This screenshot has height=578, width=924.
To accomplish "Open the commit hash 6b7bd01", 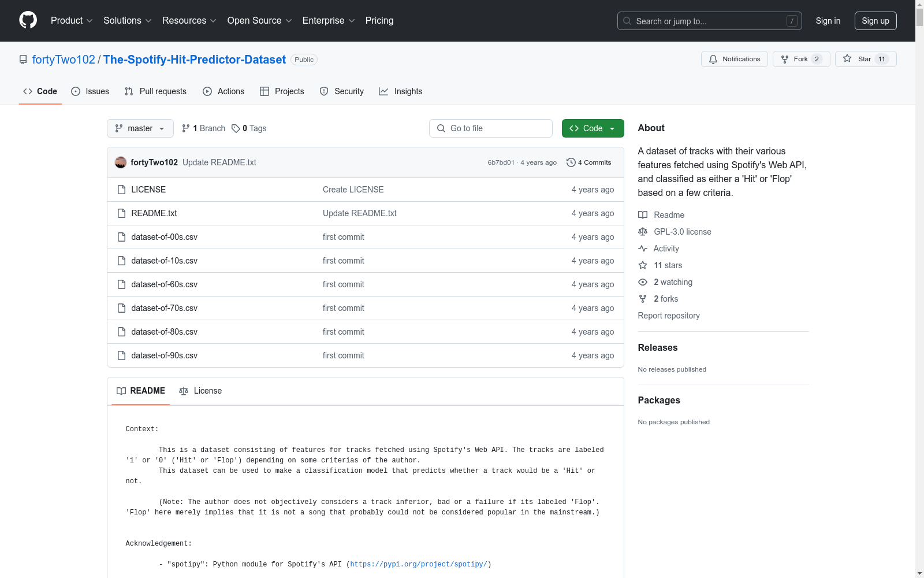I will tap(501, 162).
